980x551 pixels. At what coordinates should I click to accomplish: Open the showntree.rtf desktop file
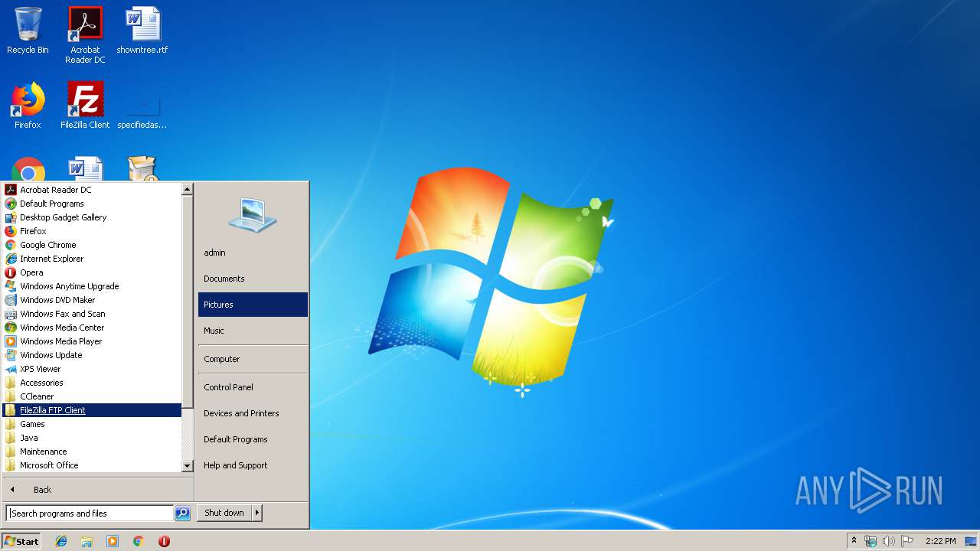[142, 31]
